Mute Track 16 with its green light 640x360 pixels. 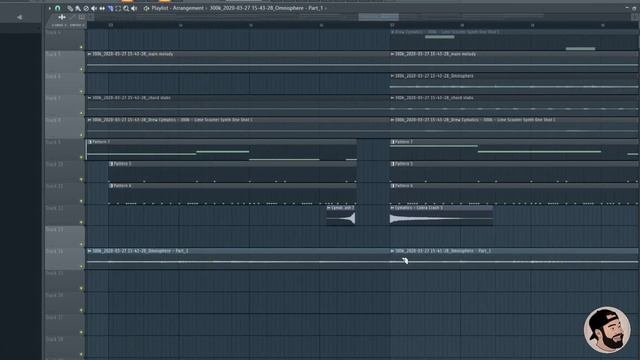click(81, 310)
